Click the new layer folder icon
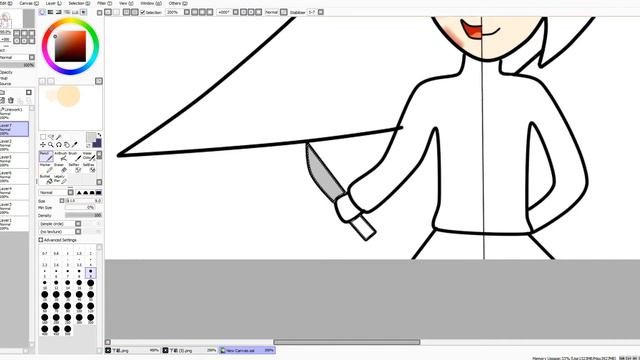640x360 pixels. (x=2, y=93)
